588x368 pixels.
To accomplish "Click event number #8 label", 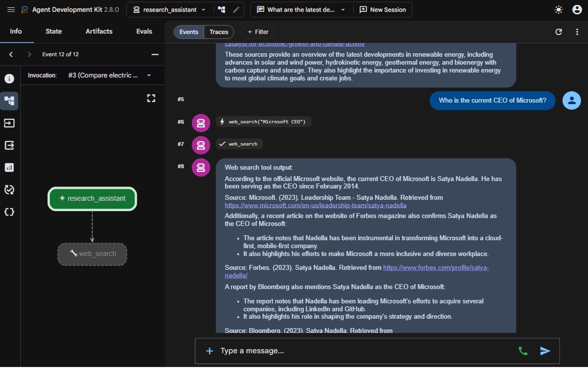I will click(x=181, y=167).
